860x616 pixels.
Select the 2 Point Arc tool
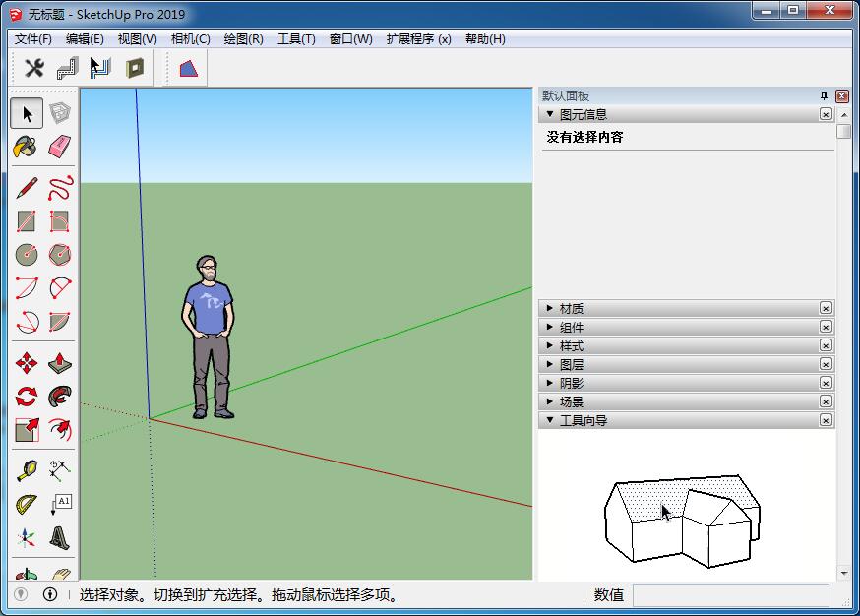coord(60,288)
